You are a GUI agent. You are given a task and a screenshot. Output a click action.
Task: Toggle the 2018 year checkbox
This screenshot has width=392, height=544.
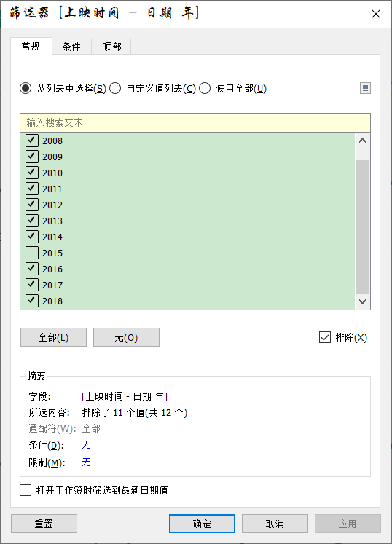(x=32, y=301)
